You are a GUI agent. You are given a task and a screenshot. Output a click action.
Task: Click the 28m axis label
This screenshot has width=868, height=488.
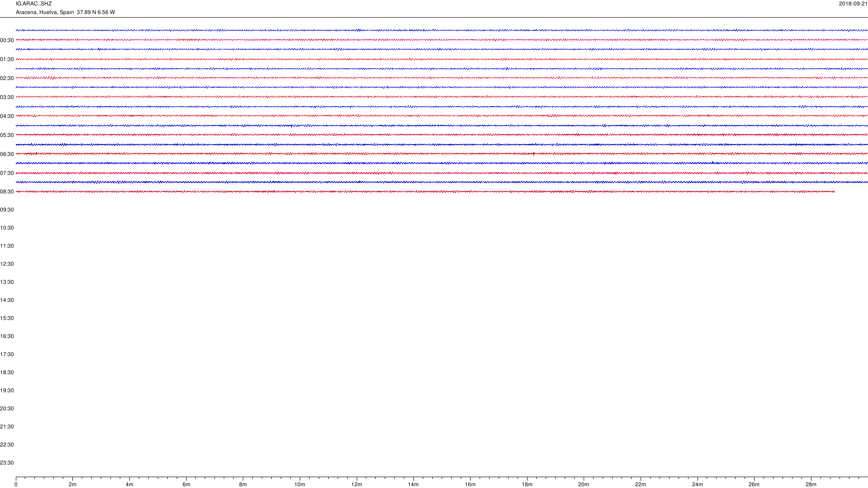[811, 484]
